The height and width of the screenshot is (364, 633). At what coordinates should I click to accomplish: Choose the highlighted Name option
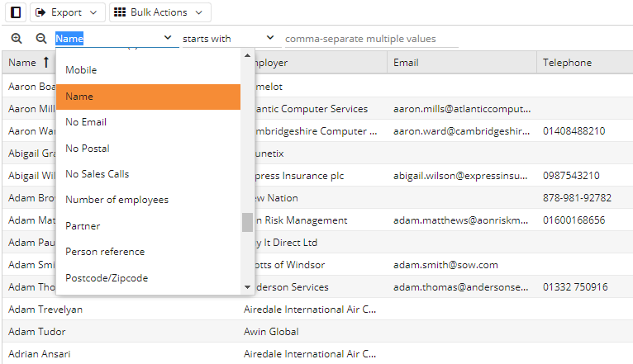(79, 97)
